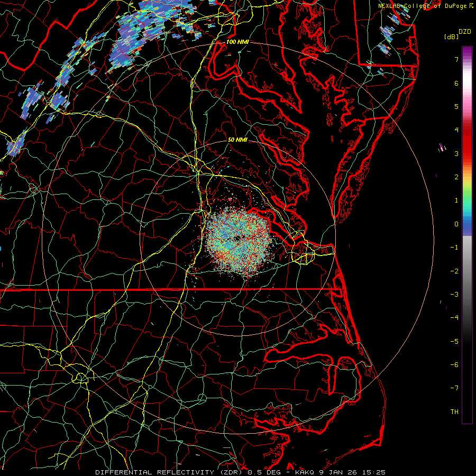Select the "-4" scale value
The width and height of the screenshot is (476, 476).
pyautogui.click(x=454, y=317)
